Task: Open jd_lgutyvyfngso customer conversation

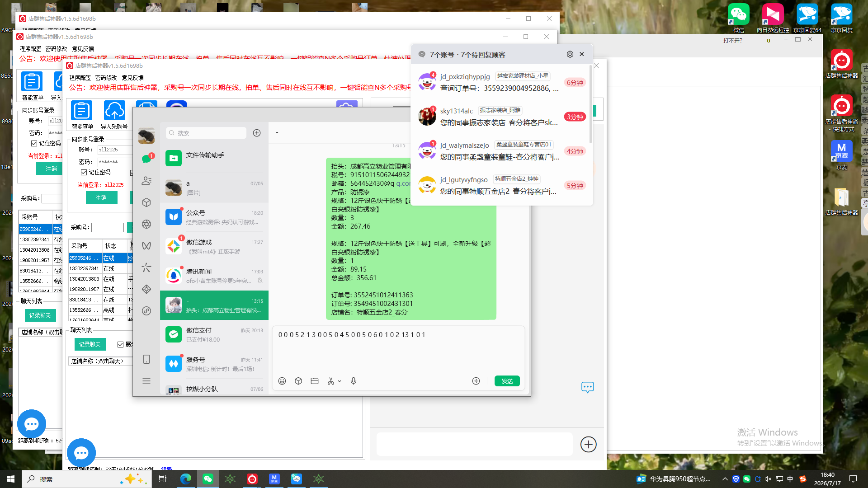Action: pos(500,185)
